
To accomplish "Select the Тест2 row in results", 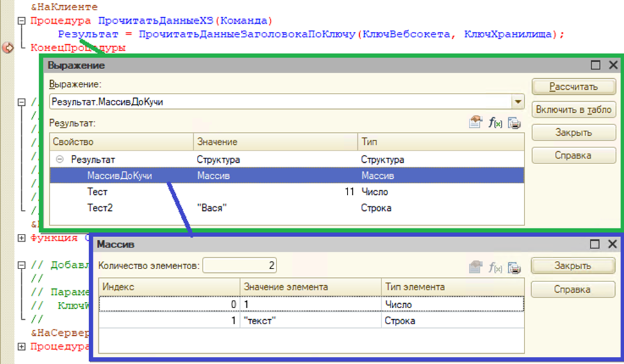I will click(287, 208).
